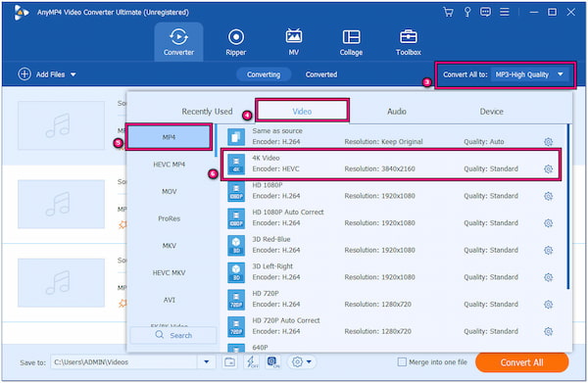Image resolution: width=588 pixels, height=383 pixels.
Task: Show the Converting list tab
Action: click(x=264, y=74)
